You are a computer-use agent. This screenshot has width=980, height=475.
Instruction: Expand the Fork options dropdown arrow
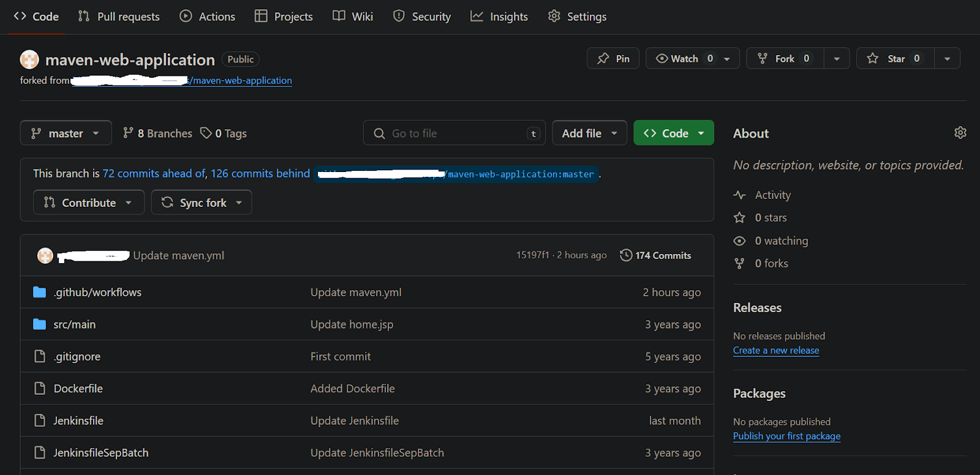tap(837, 59)
